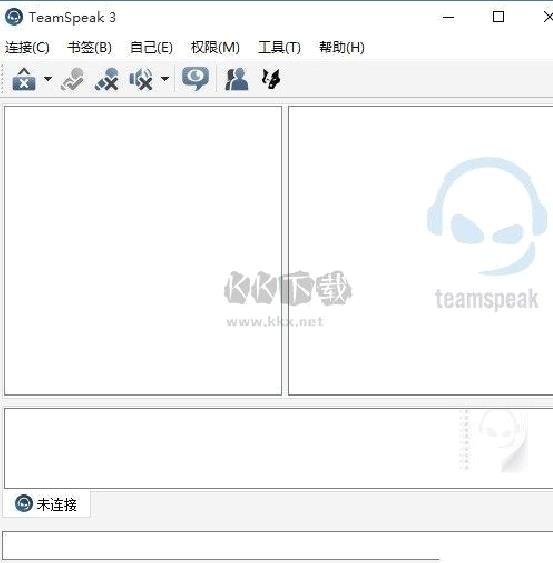Open subscription mode eye bubble icon

pos(195,79)
